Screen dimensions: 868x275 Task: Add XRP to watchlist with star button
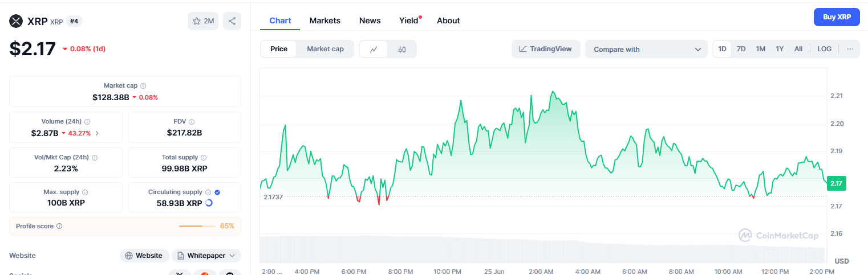click(203, 21)
